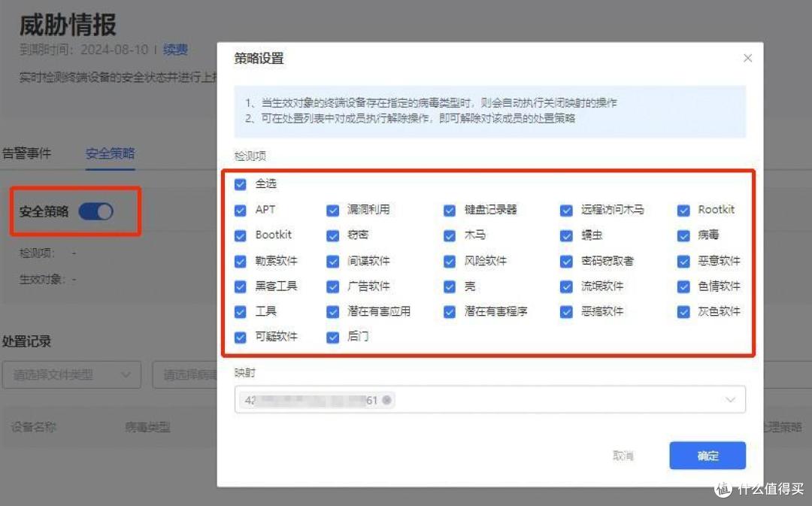Uncheck the 病毒 checkbox
The image size is (812, 506).
pyautogui.click(x=683, y=235)
